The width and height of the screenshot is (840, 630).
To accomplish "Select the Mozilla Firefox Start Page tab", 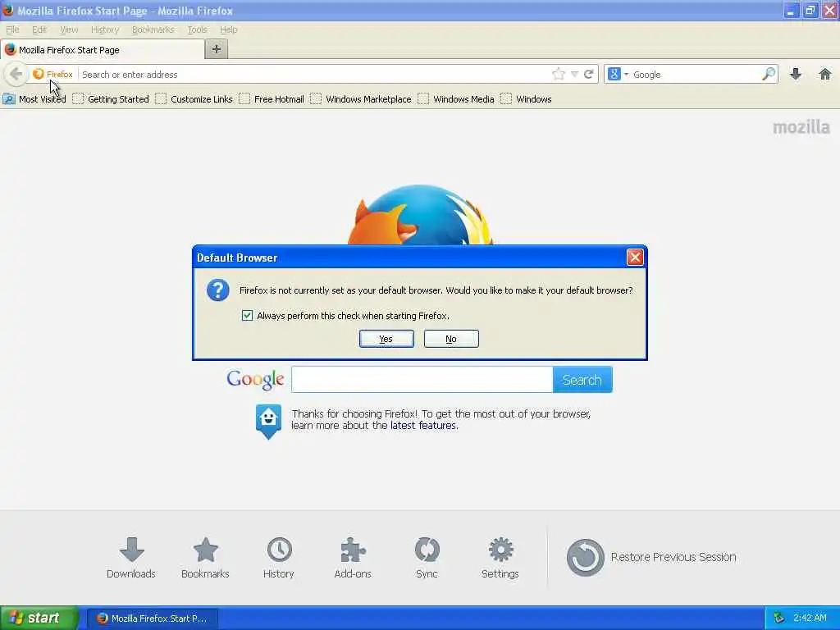I will pos(103,50).
